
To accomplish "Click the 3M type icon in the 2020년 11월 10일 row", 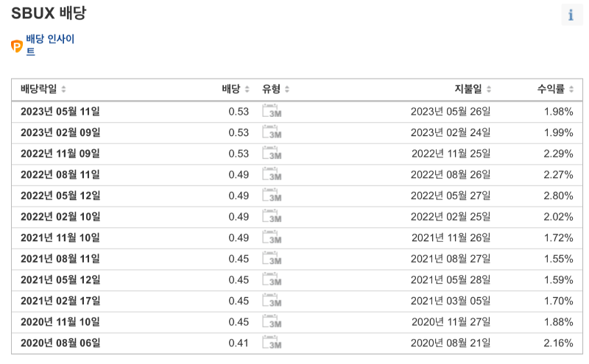I will (272, 321).
